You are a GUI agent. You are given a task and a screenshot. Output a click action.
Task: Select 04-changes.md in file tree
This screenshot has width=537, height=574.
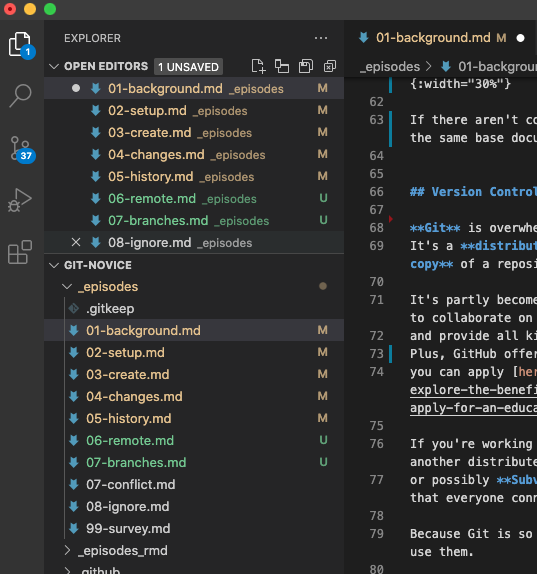click(x=194, y=396)
